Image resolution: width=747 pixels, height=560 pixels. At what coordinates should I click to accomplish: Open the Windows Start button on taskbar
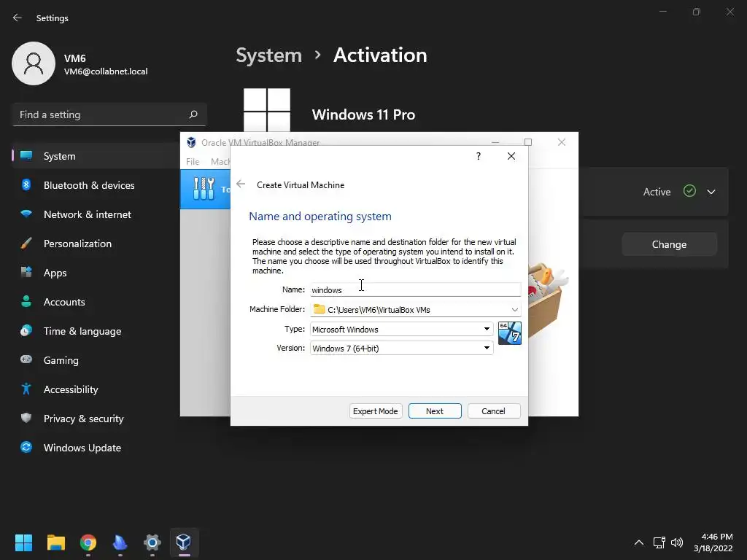tap(23, 542)
